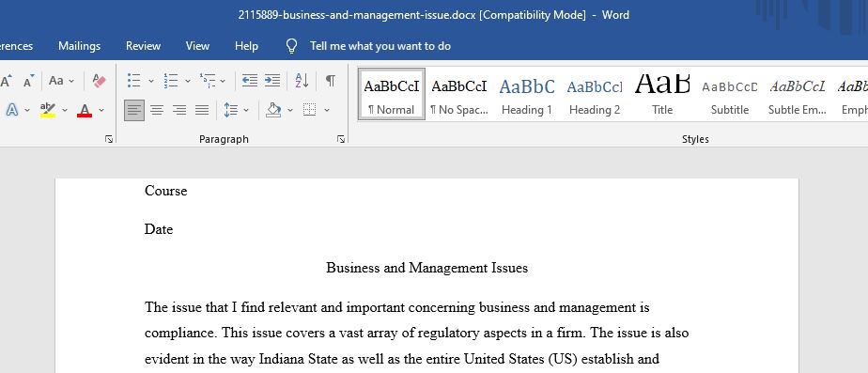Toggle justify alignment
Viewport: 868px width, 373px height.
tap(202, 110)
